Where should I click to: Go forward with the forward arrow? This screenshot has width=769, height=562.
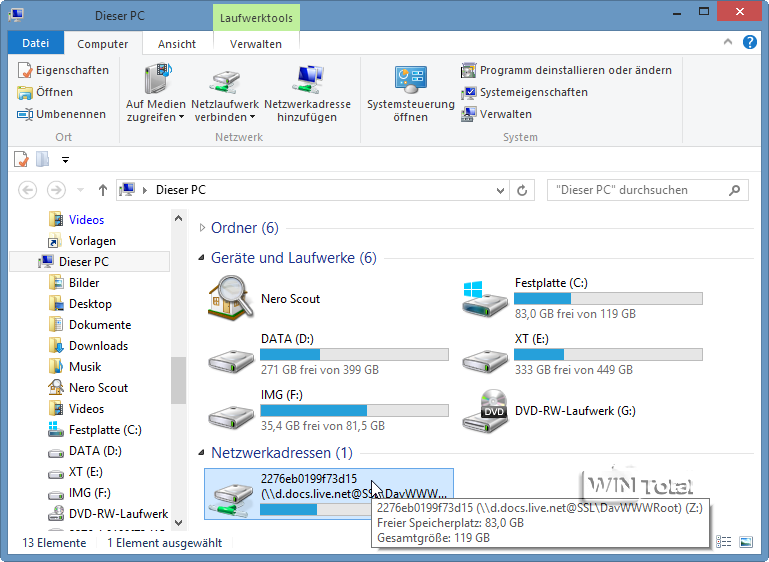pyautogui.click(x=56, y=190)
